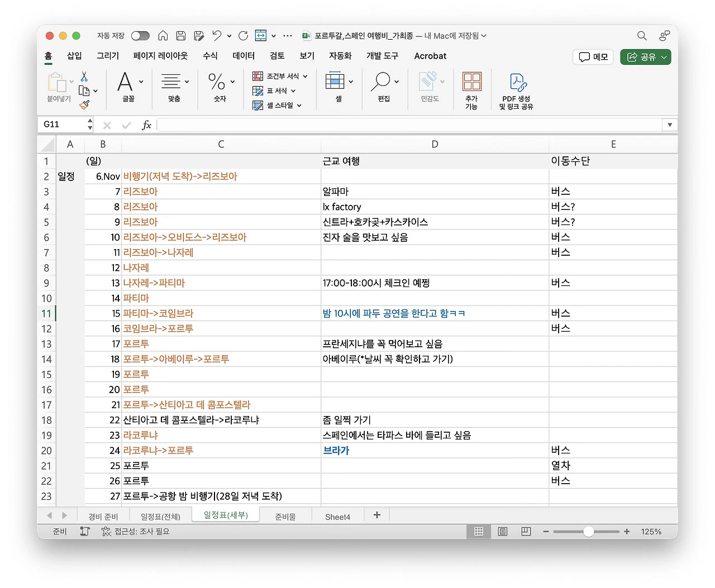
Task: Select the 페이지 레이아웃 tab
Action: [160, 56]
